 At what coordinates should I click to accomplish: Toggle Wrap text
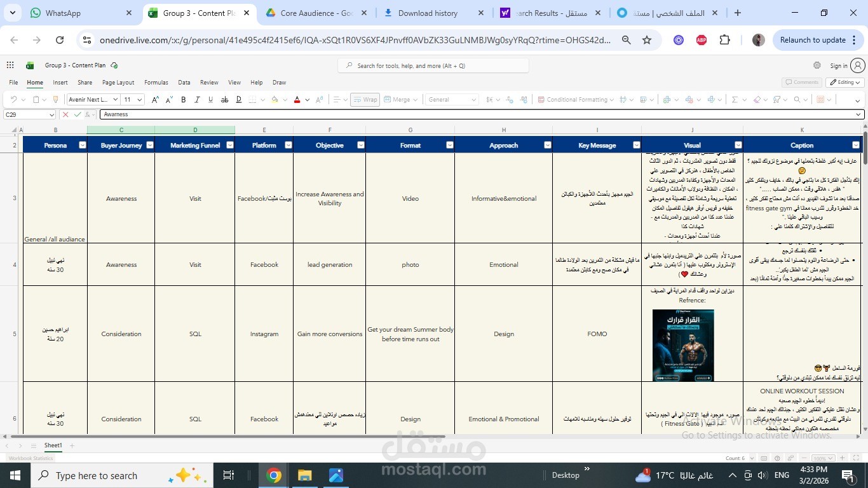(x=365, y=99)
